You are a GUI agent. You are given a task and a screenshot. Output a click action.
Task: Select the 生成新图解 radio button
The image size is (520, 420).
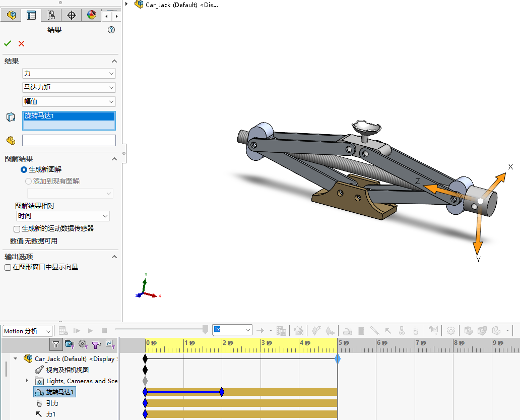click(24, 170)
